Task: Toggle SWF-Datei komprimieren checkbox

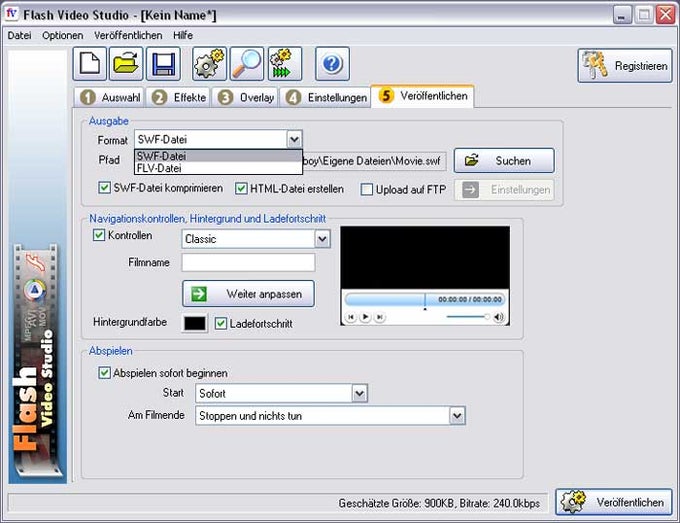Action: tap(104, 188)
